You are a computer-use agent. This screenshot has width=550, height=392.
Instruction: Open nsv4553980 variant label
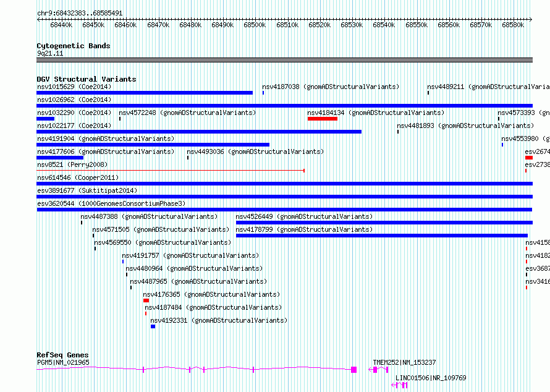525,138
